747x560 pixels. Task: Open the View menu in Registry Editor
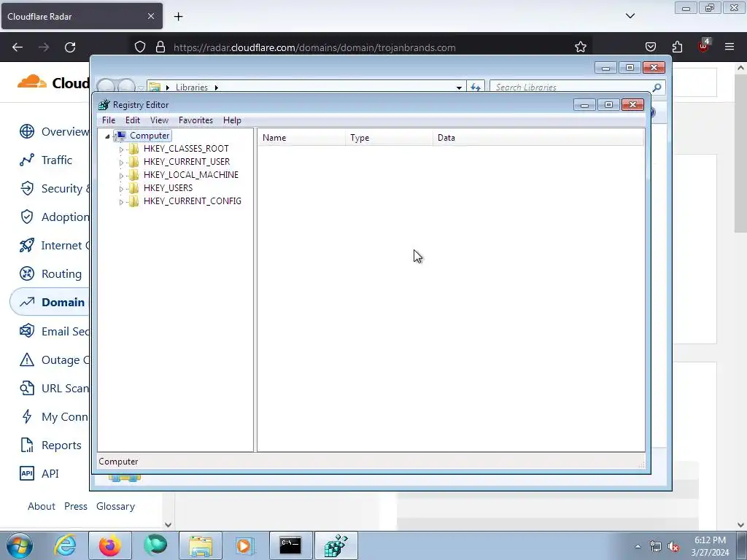[x=159, y=120]
